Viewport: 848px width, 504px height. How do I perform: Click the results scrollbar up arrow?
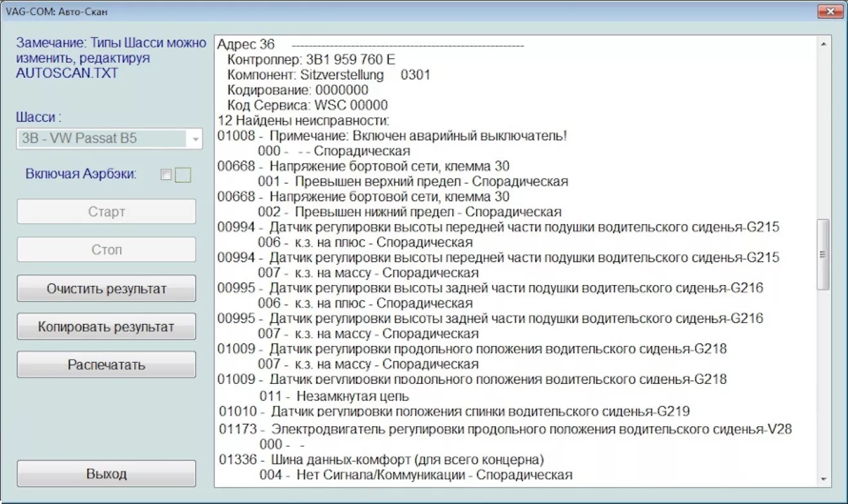click(823, 44)
